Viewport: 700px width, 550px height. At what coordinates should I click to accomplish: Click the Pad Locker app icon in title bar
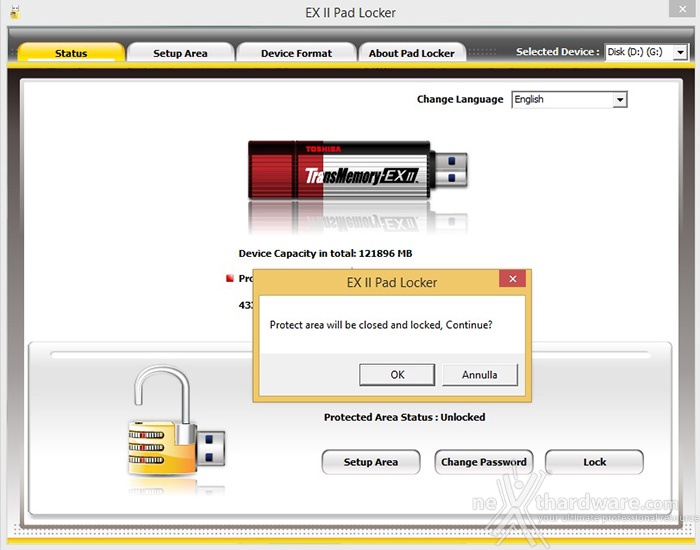pos(15,12)
